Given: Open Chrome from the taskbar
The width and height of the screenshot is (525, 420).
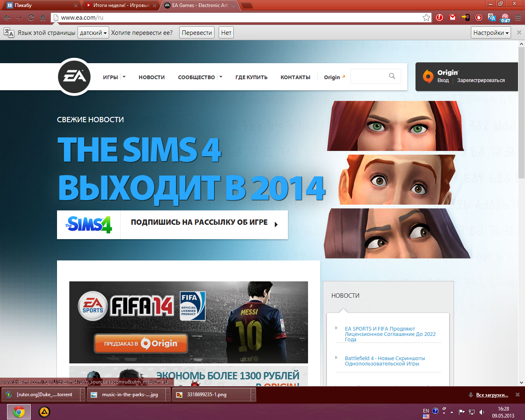Looking at the screenshot, I should tap(19, 412).
